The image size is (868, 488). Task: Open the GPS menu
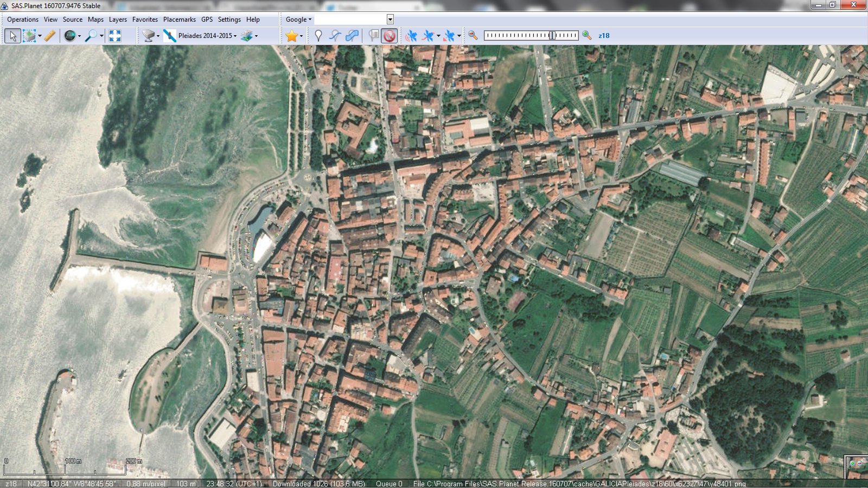point(207,20)
